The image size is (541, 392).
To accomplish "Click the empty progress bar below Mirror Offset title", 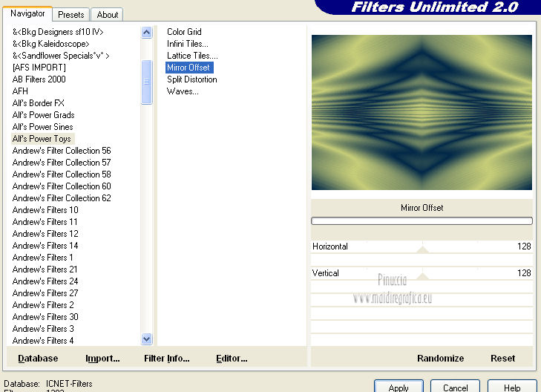I will [x=422, y=220].
